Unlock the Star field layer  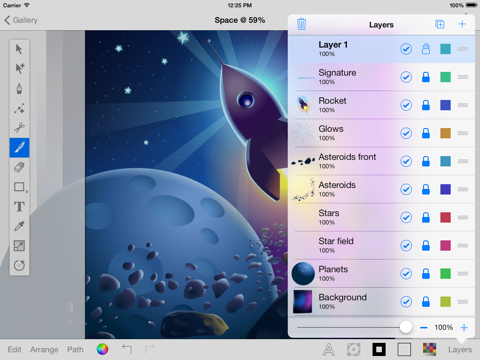pos(426,245)
